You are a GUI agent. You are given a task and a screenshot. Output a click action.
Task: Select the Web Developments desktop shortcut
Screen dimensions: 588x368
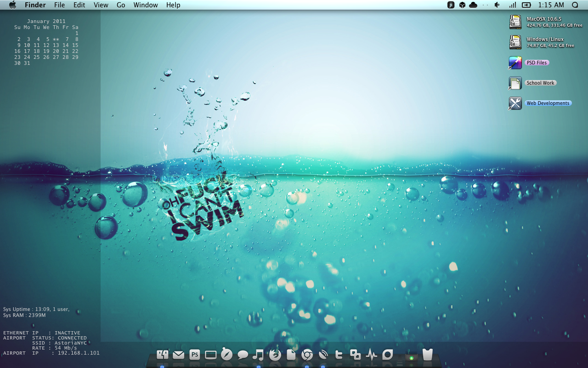[515, 103]
